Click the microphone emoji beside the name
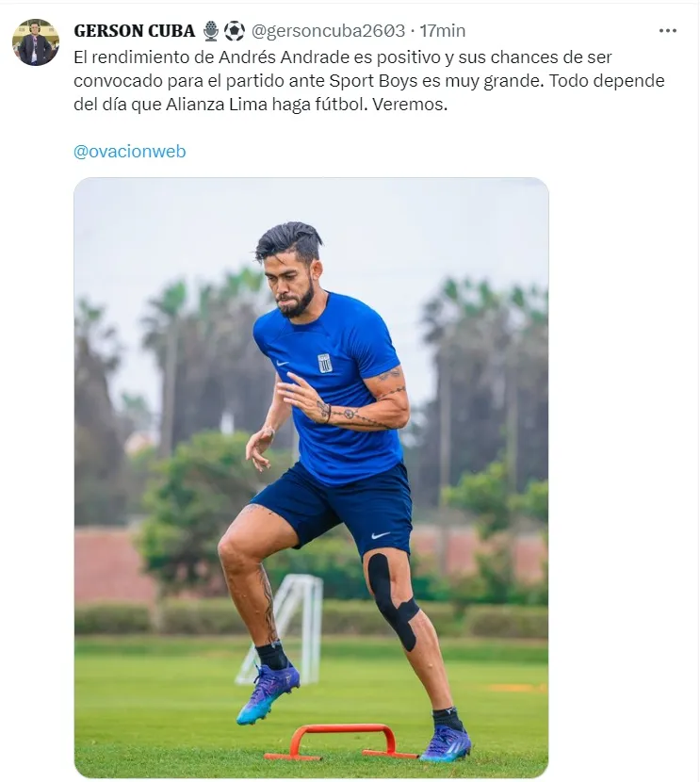 tap(211, 31)
